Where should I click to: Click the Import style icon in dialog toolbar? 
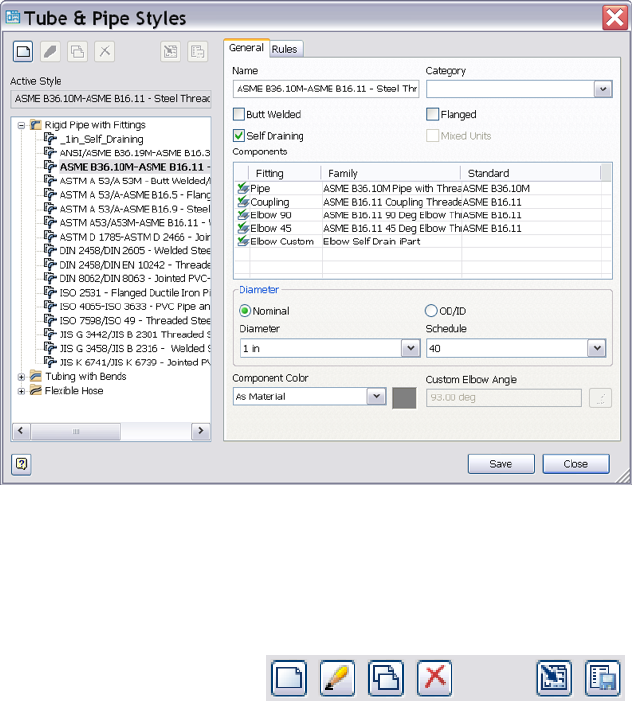[170, 51]
